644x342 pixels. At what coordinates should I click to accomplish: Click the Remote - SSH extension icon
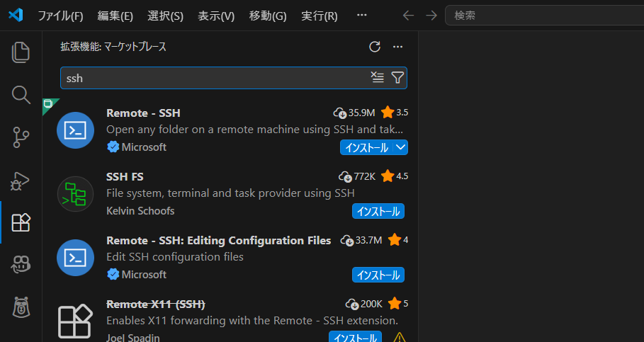76,130
